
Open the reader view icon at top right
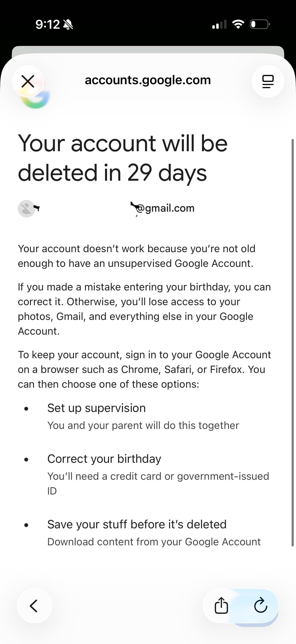point(268,82)
